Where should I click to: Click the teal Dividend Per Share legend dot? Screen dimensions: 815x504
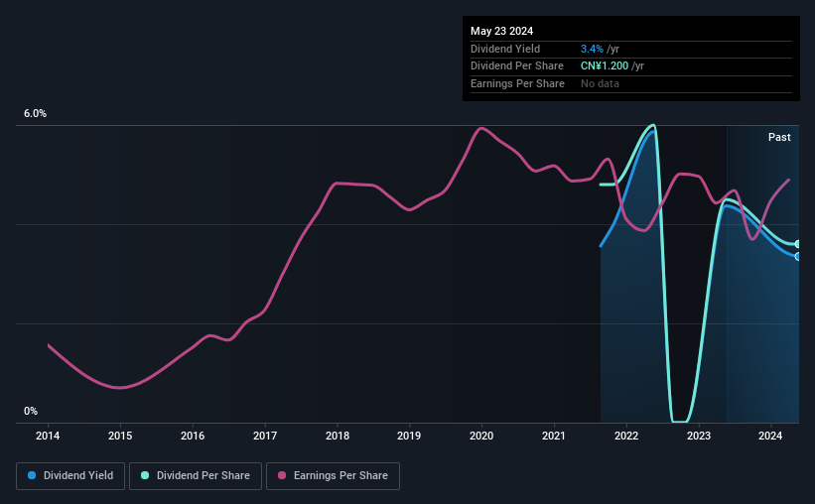(145, 475)
